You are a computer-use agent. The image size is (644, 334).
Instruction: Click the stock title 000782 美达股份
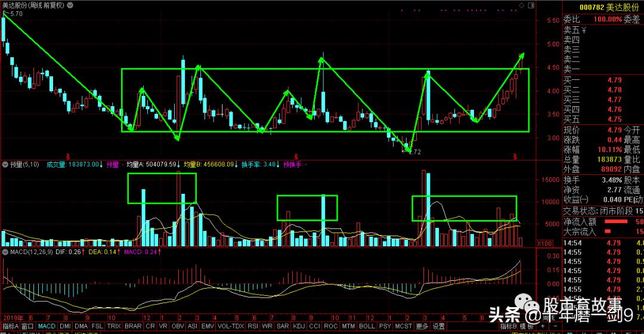pyautogui.click(x=609, y=7)
